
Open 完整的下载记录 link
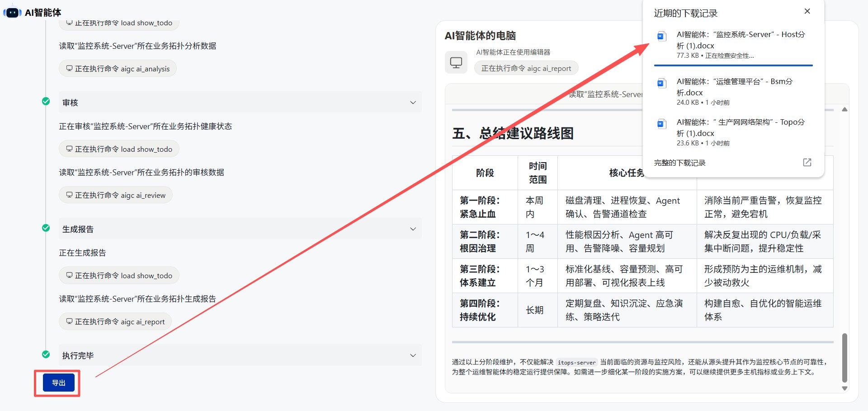[679, 163]
